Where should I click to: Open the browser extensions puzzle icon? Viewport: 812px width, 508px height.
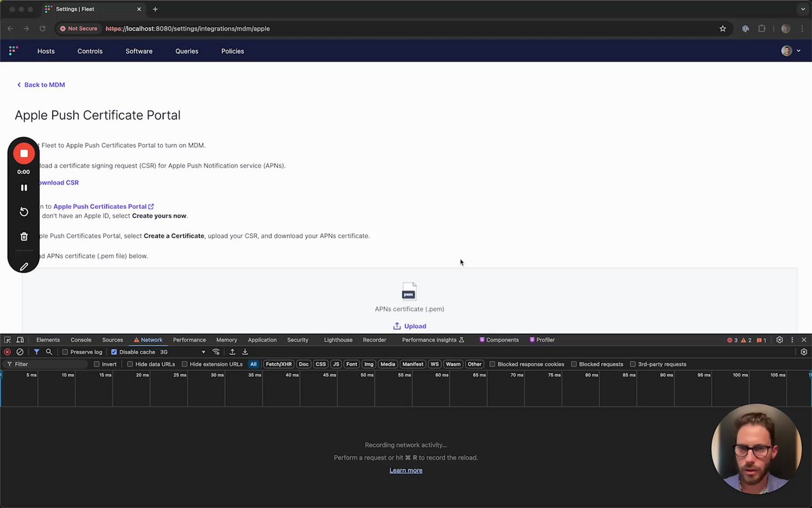click(x=762, y=29)
